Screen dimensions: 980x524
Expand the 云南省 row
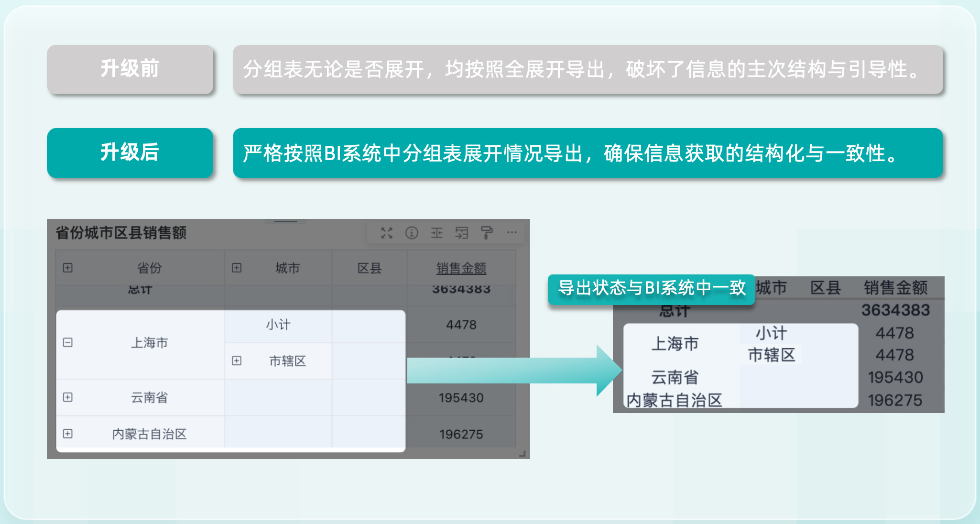click(x=68, y=397)
